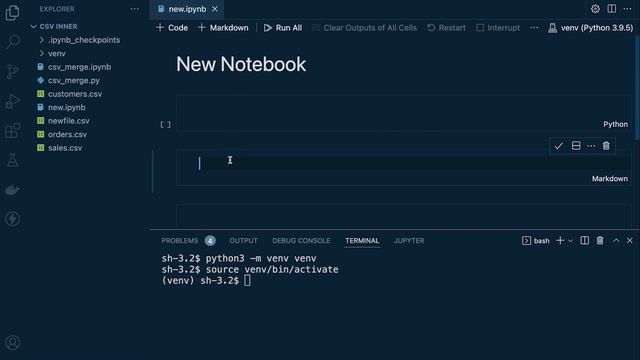Screen dimensions: 640x360
Task: Click the terminal prompt line (venv) sh-3.2$
Action: (206, 281)
